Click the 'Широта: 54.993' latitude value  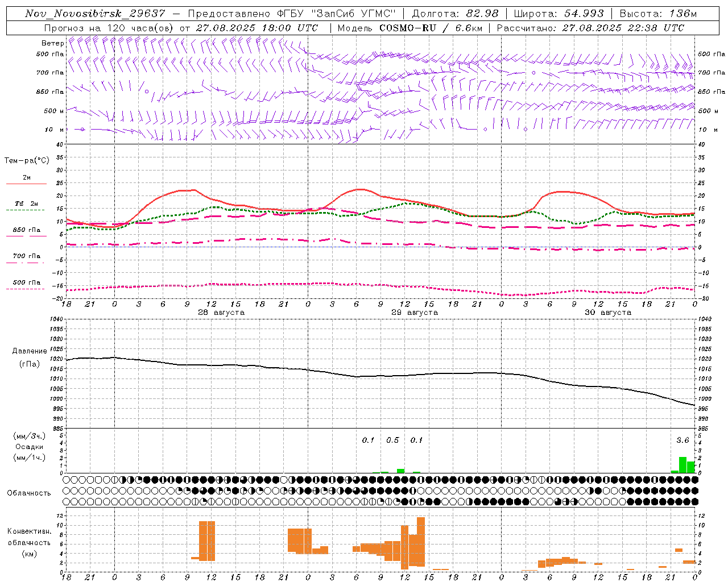coord(559,14)
